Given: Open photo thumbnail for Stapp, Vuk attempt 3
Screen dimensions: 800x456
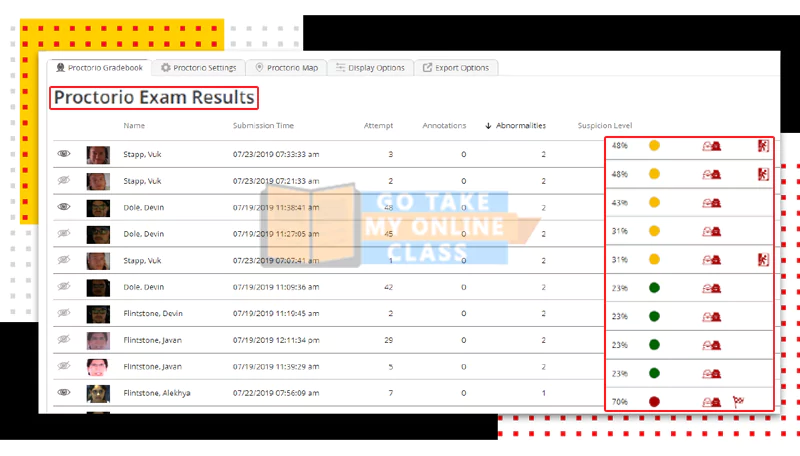Looking at the screenshot, I should (x=98, y=155).
